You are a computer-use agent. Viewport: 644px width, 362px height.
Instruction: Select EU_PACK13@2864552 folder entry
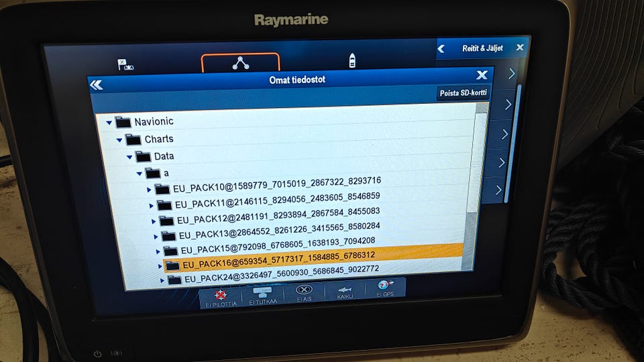[279, 230]
